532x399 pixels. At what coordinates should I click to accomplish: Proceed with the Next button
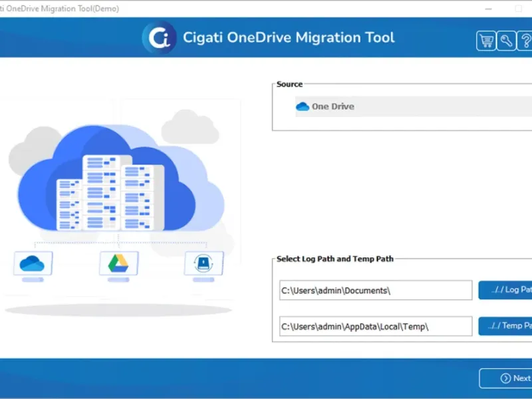click(505, 378)
